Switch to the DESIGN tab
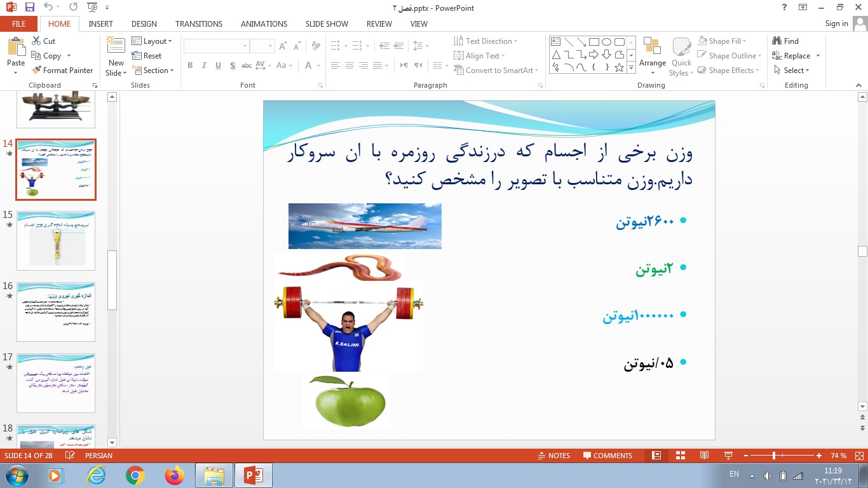 coord(144,24)
